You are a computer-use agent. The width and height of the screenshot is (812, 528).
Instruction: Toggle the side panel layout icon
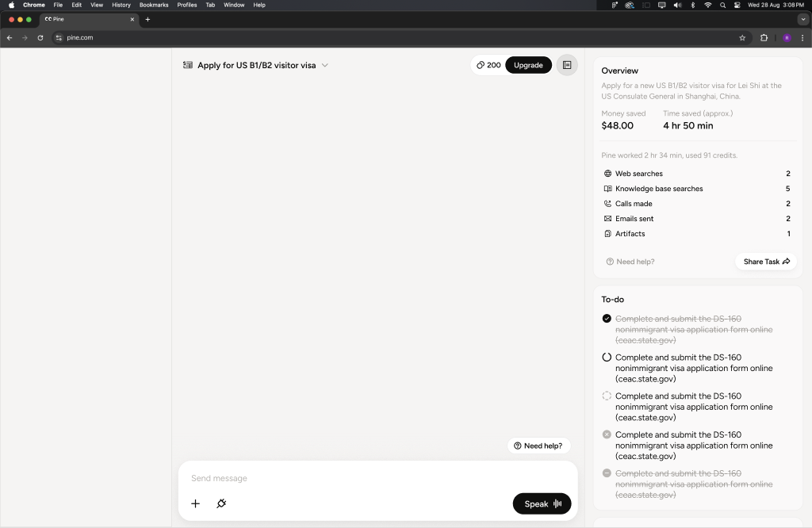567,65
